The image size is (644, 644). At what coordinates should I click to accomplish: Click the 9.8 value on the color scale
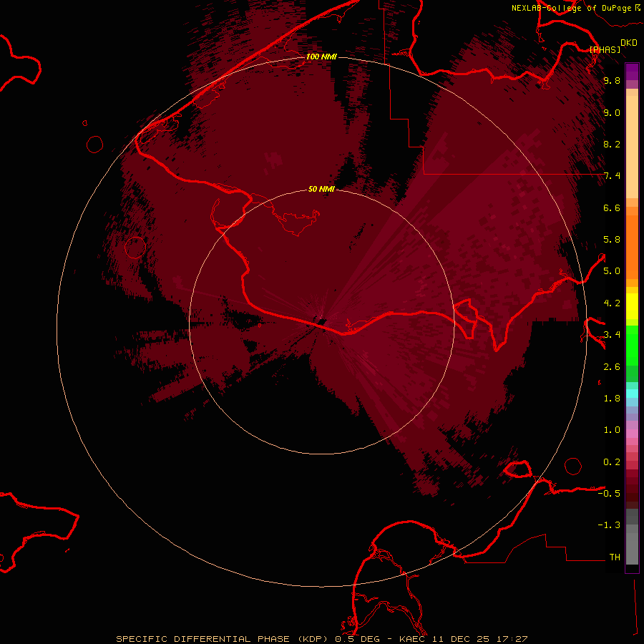612,80
